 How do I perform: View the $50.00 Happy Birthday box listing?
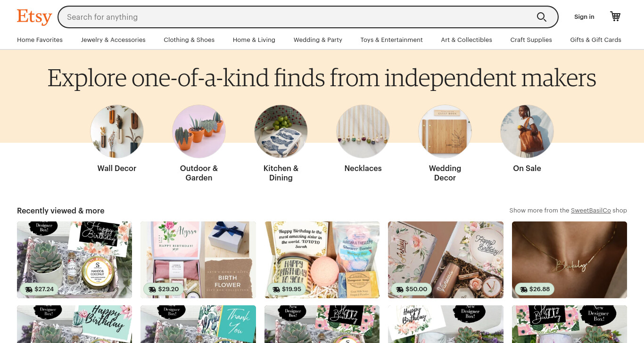point(446,260)
